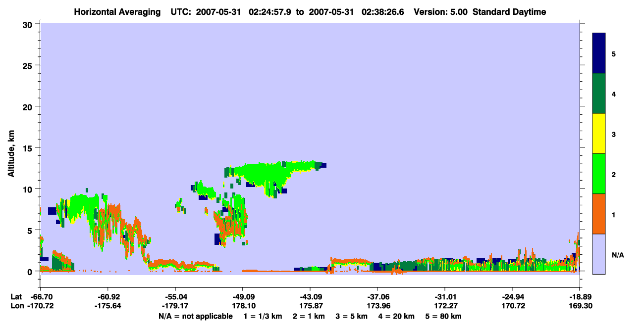Click the bright green level 2 color swatch

click(x=599, y=174)
